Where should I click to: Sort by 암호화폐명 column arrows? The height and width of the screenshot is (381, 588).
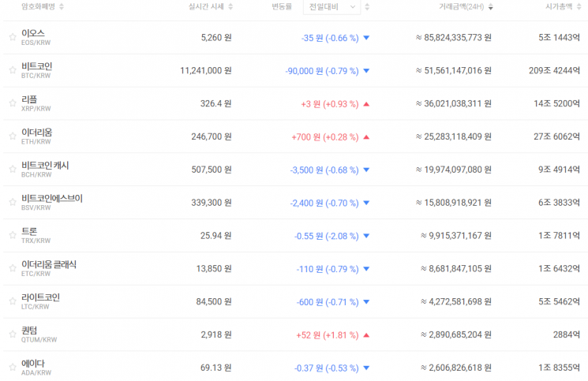[x=62, y=7]
